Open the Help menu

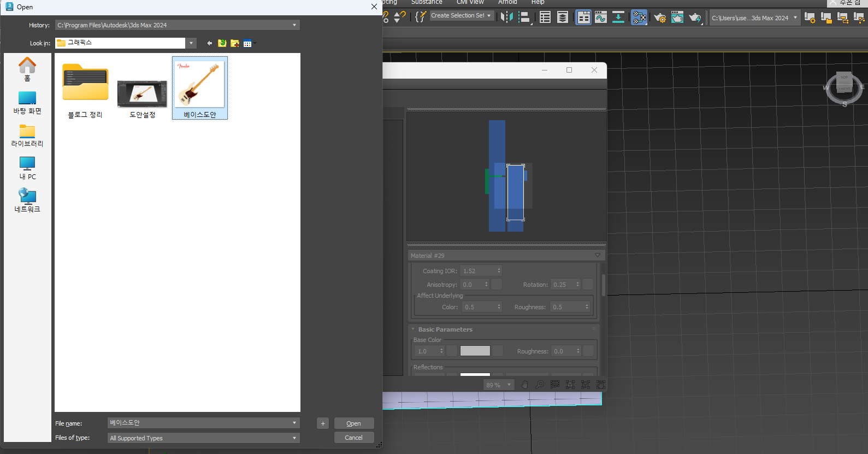click(538, 2)
